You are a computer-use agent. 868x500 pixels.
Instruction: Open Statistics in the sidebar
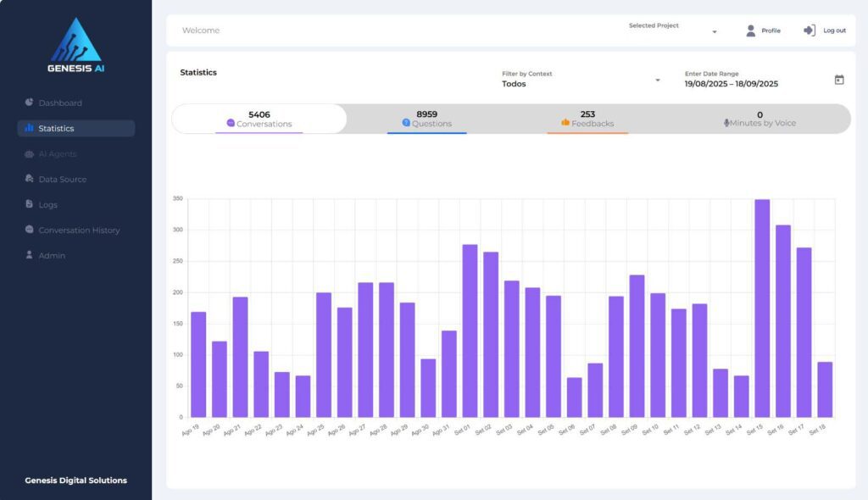tap(75, 129)
